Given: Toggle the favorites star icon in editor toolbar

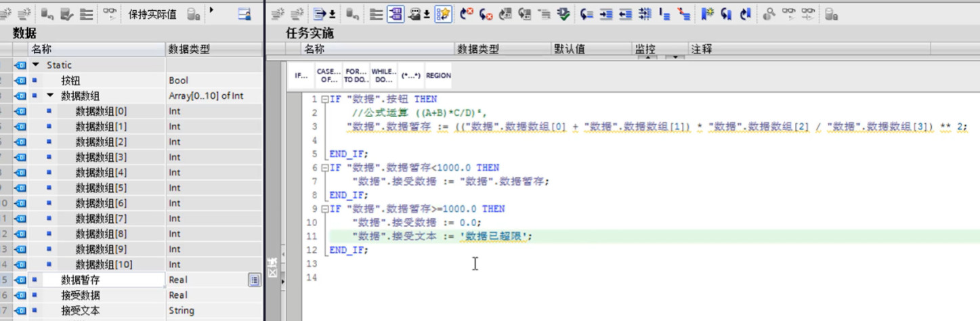Looking at the screenshot, I should click(443, 14).
